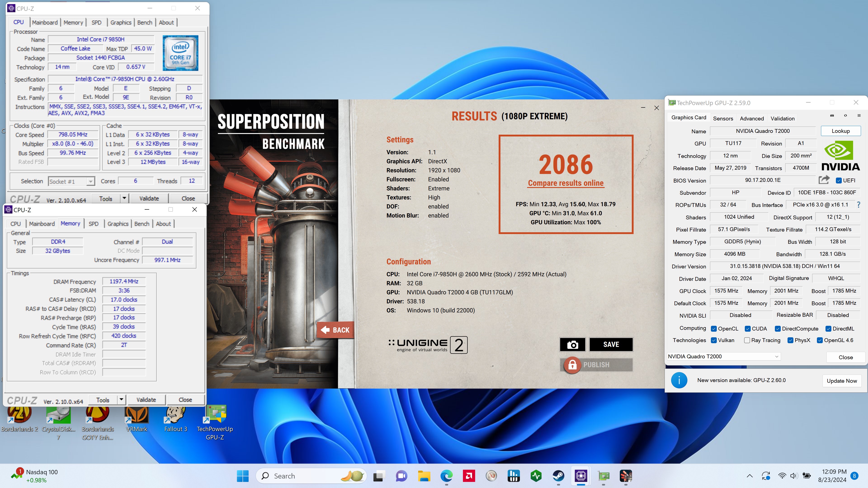This screenshot has width=868, height=488.
Task: Open Microsoft Edge from the taskbar
Action: 446,476
